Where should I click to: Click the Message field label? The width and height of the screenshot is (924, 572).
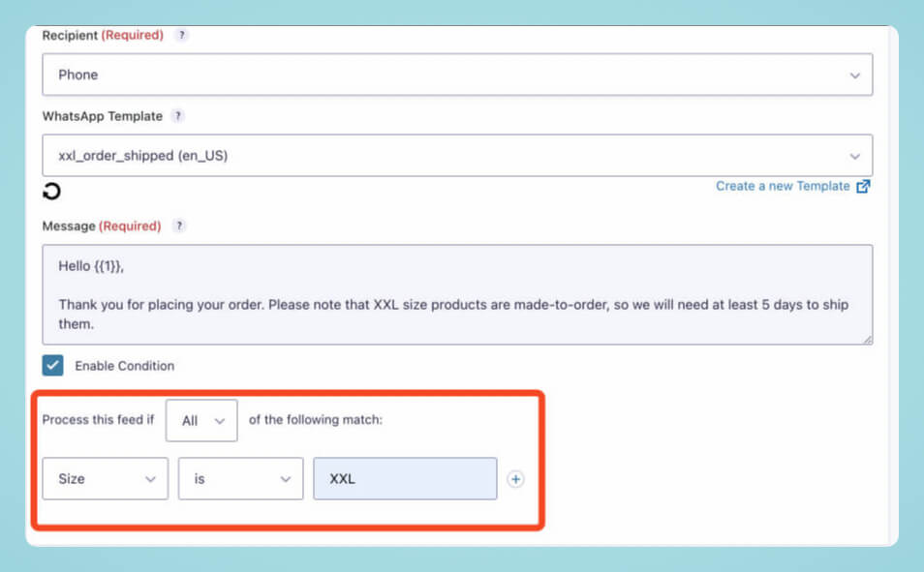click(68, 226)
